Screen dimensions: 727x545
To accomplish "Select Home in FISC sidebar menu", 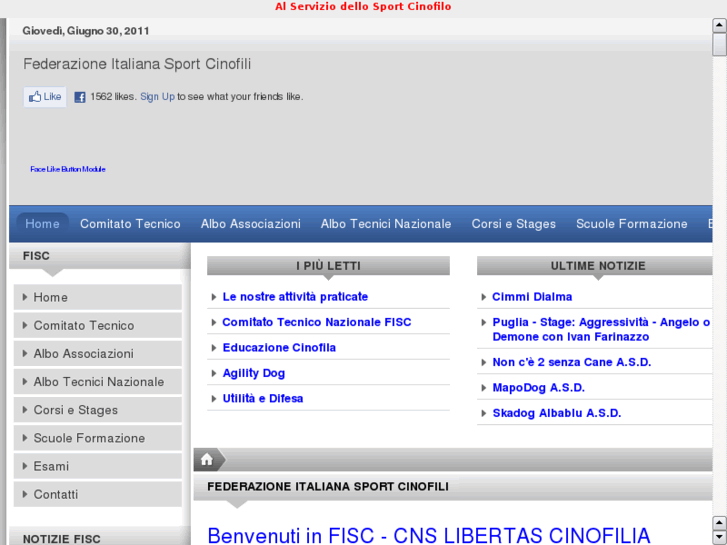I will (98, 297).
